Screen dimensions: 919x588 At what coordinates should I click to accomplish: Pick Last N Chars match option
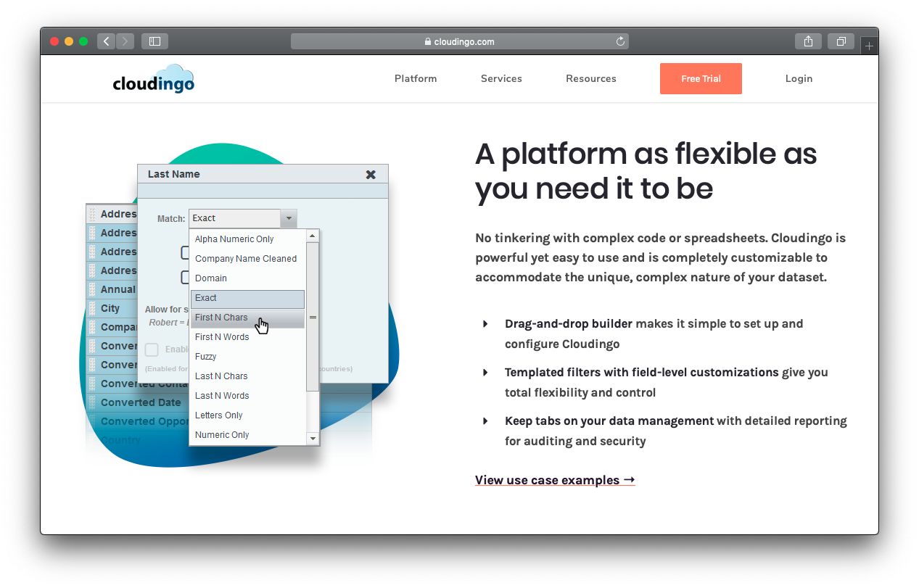coord(248,376)
